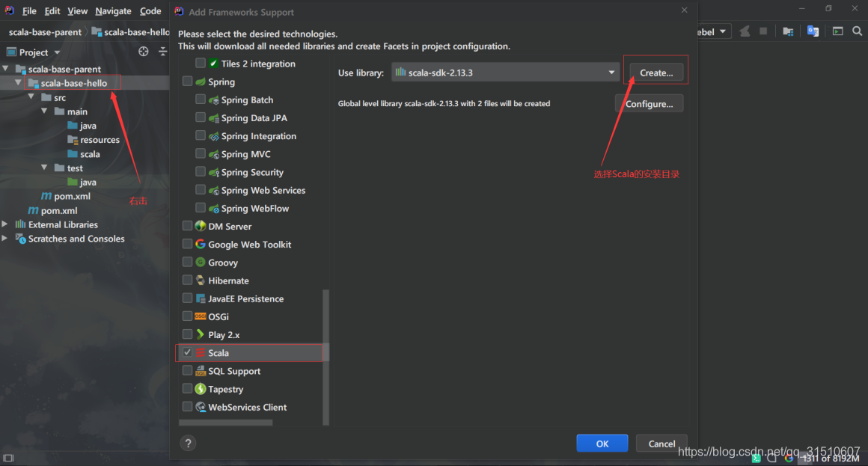The image size is (868, 466).
Task: Click scala-base-parent breadcrumb
Action: pos(45,32)
